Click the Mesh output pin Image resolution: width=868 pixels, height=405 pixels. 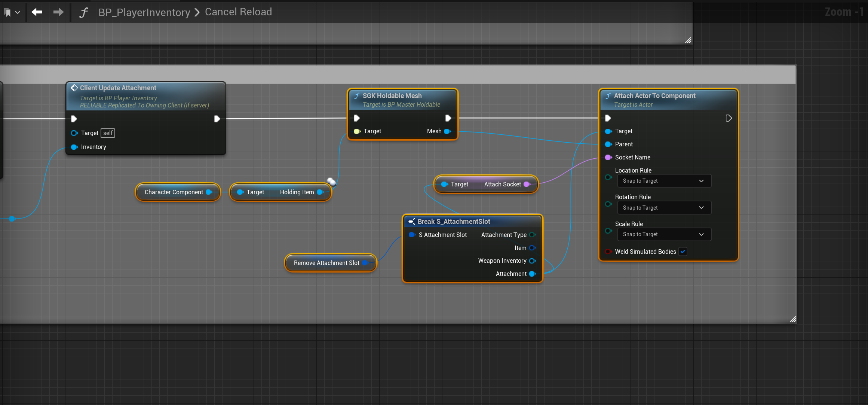[447, 131]
